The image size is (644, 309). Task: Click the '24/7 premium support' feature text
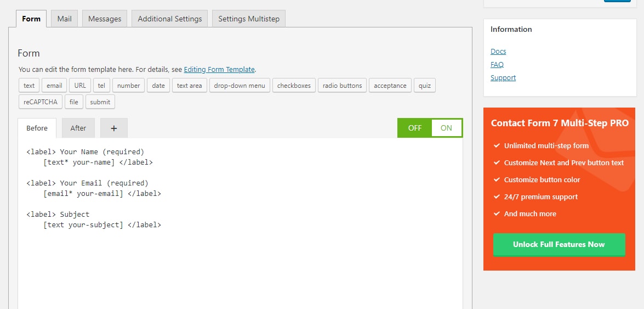click(541, 196)
